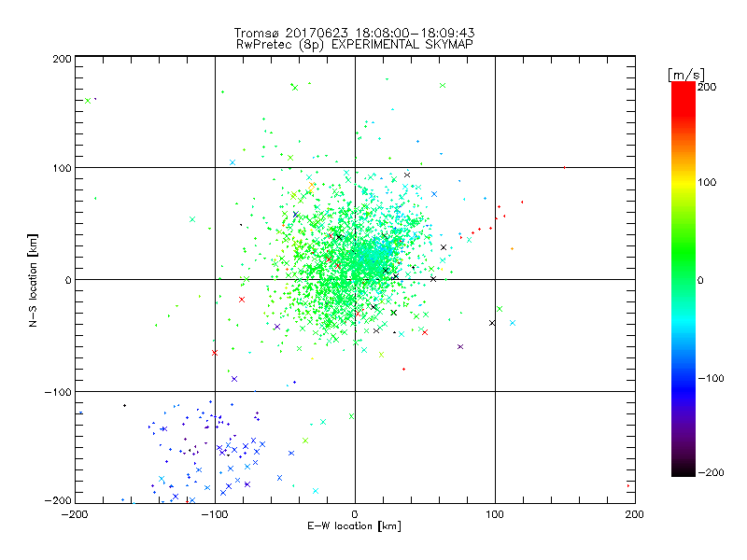Click the -100 label beside the colorbar

click(711, 378)
